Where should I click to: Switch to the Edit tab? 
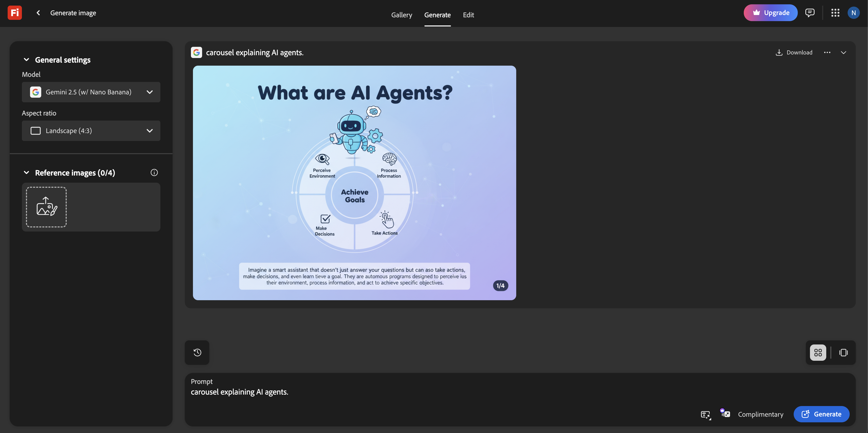click(x=468, y=15)
